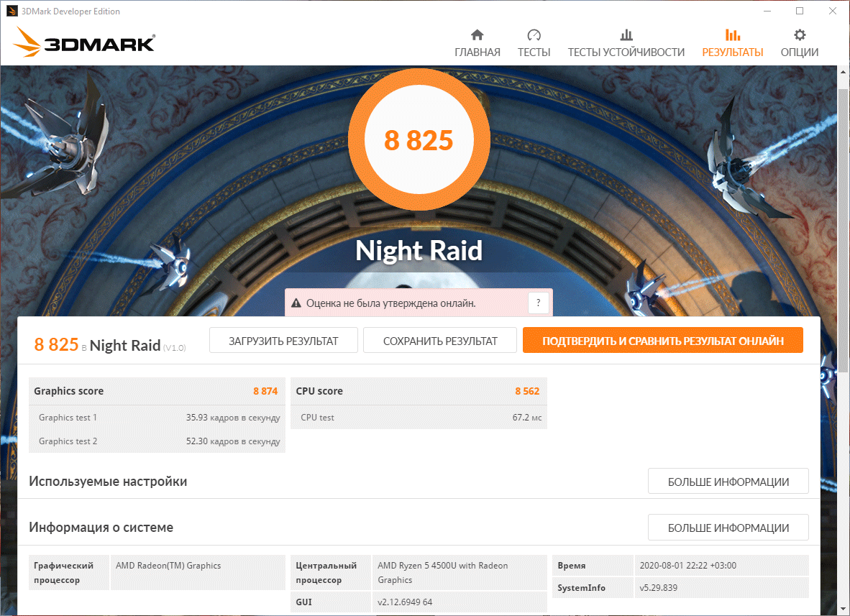Click the AMD Ryzen 5 4500U processor value
Viewport: 850px width, 616px height.
click(x=442, y=573)
